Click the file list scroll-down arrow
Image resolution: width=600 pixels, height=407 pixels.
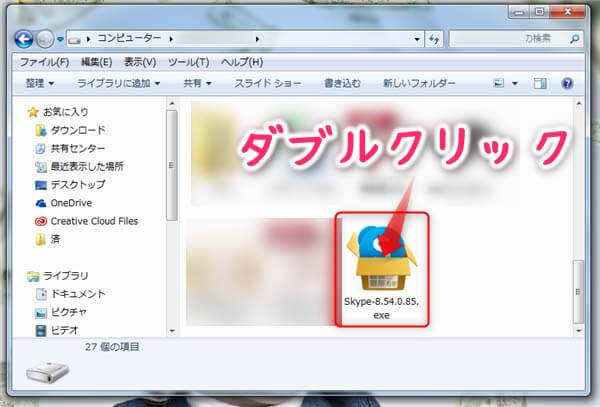(578, 330)
